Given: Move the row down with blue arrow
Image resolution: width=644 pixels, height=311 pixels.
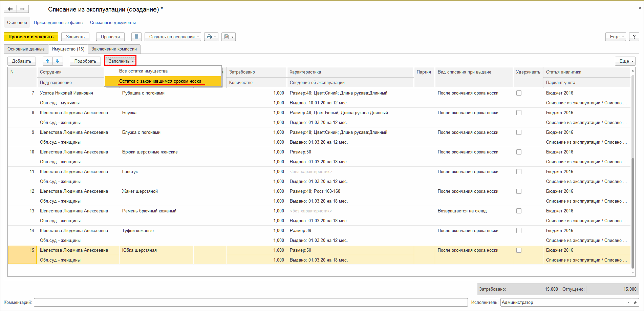Looking at the screenshot, I should coord(58,61).
